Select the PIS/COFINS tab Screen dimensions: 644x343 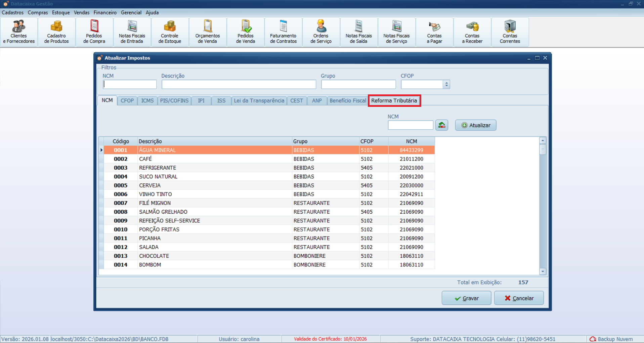174,101
